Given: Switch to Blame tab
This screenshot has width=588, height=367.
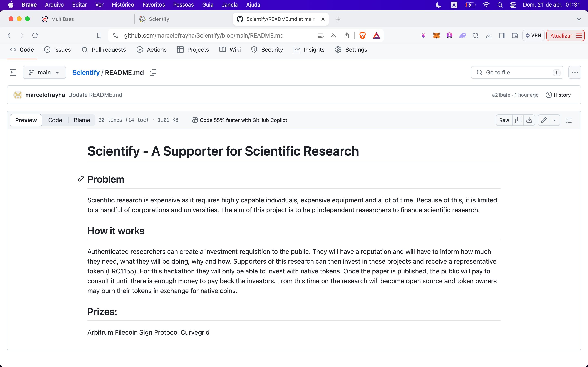Looking at the screenshot, I should point(81,120).
